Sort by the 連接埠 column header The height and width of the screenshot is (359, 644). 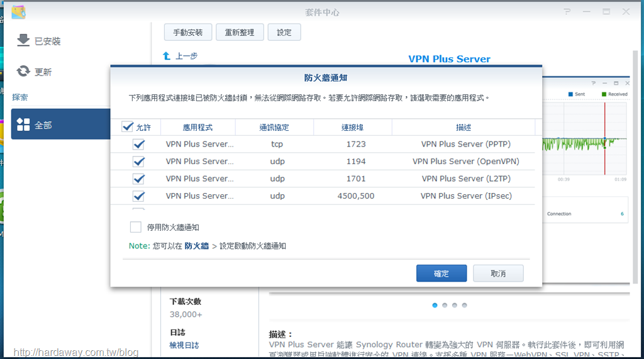352,128
